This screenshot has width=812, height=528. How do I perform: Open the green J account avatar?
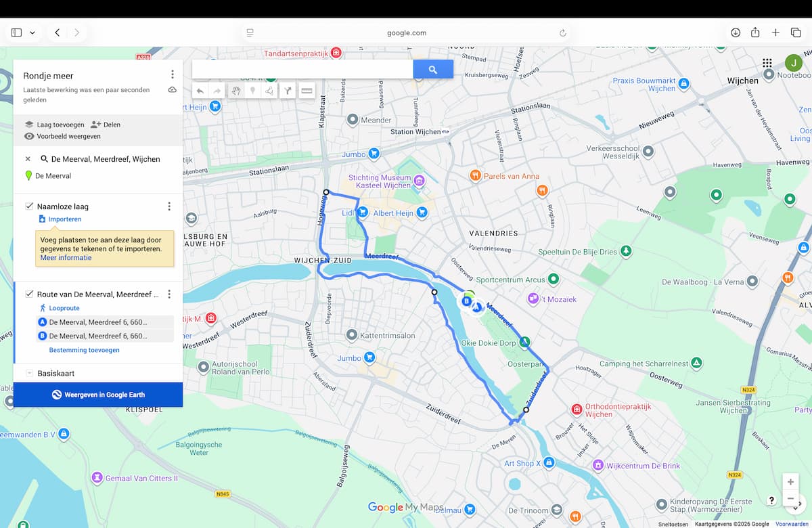coord(794,63)
